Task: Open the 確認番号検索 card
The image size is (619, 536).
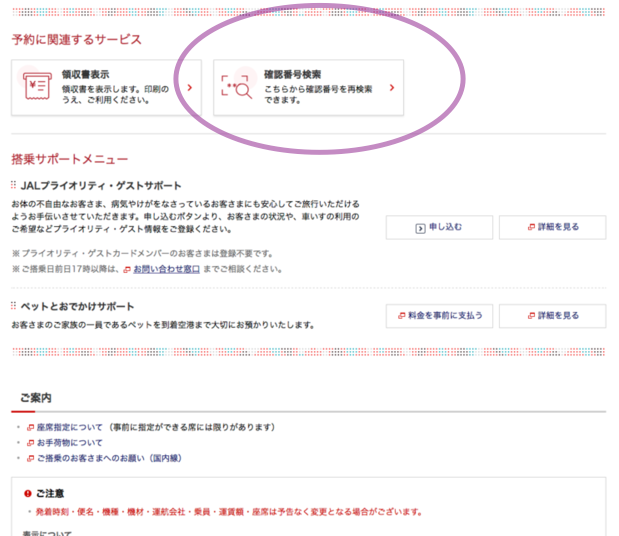Action: pyautogui.click(x=308, y=88)
